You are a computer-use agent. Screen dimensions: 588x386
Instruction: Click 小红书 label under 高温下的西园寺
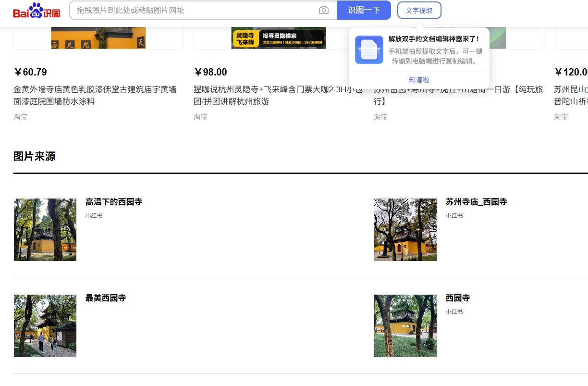tap(94, 216)
